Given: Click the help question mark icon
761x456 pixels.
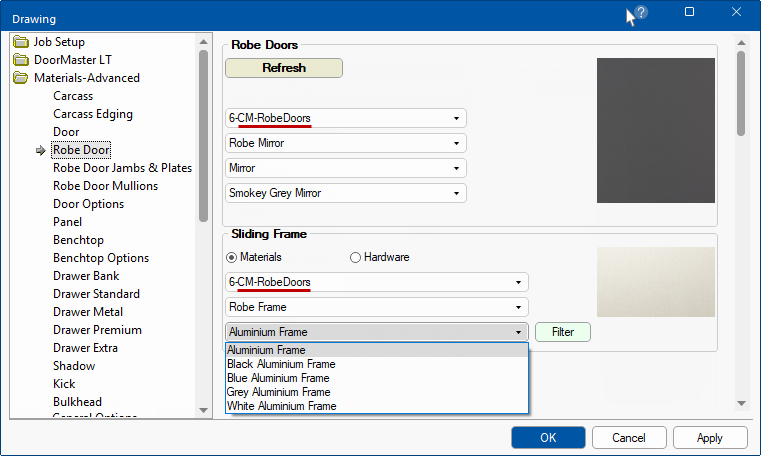Looking at the screenshot, I should click(x=641, y=13).
